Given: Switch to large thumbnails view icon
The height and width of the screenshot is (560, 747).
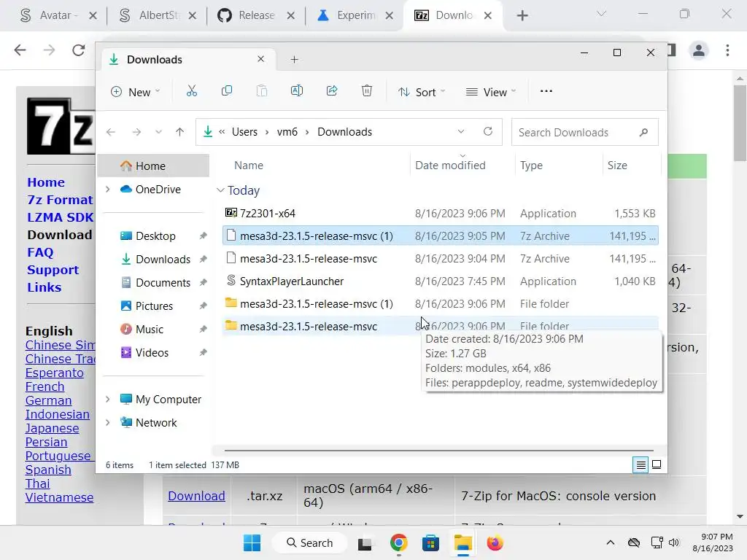Looking at the screenshot, I should 657,464.
